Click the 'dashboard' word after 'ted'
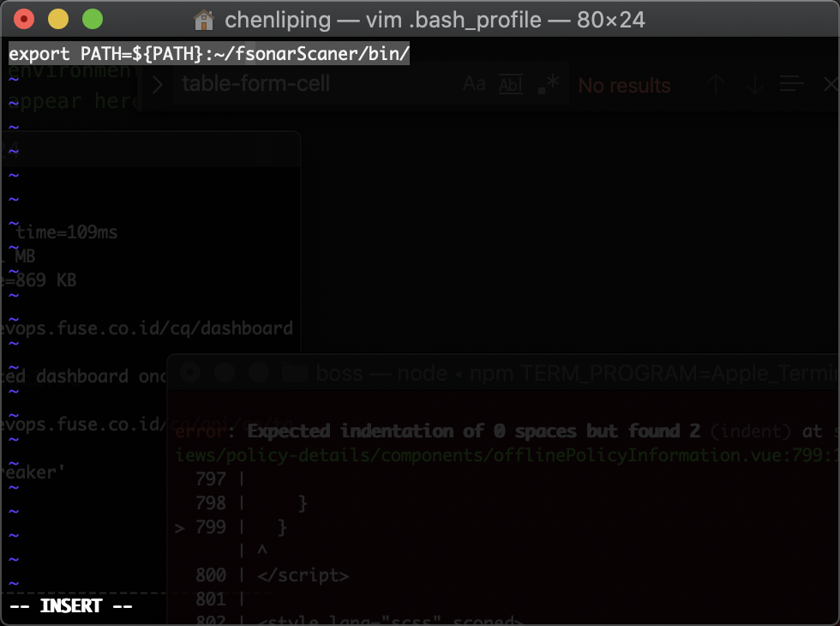 pos(82,376)
